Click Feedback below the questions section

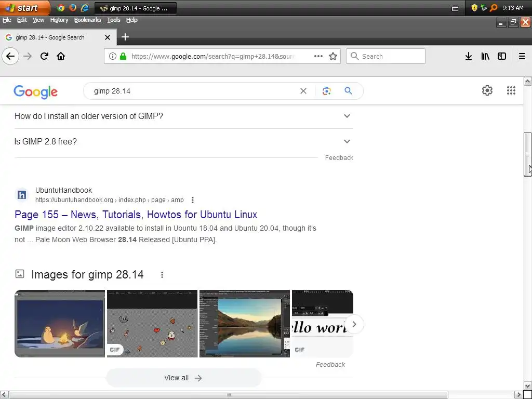coord(339,158)
